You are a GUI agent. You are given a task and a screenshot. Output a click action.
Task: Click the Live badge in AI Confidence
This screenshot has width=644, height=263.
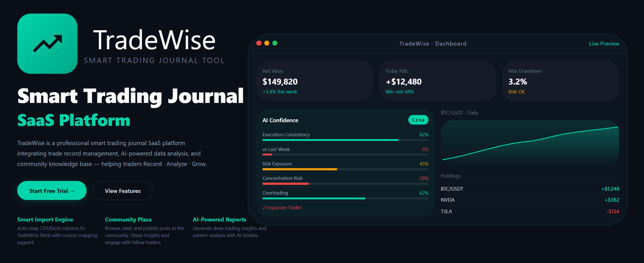418,120
